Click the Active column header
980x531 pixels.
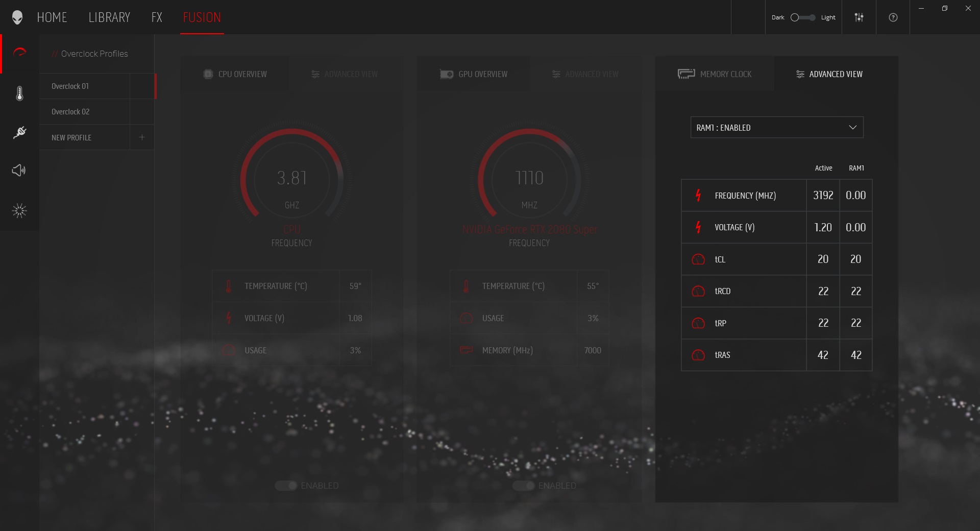[x=823, y=168]
